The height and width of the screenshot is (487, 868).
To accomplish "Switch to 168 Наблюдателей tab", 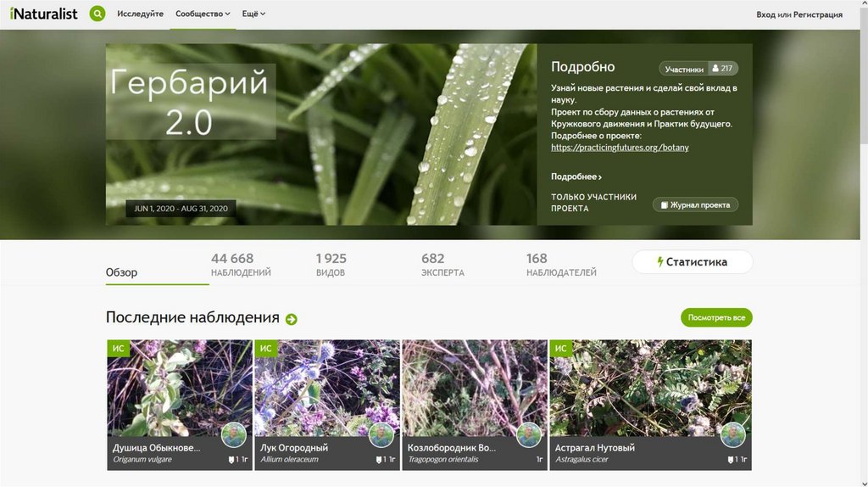I will (x=561, y=265).
